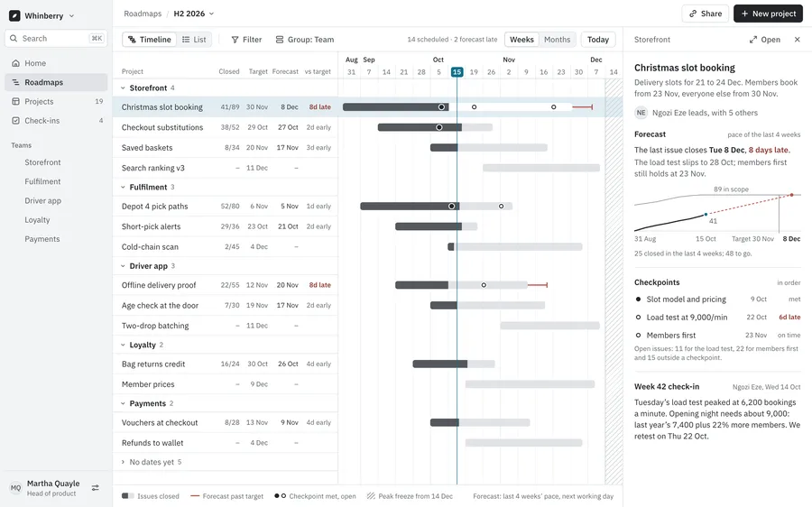Image resolution: width=812 pixels, height=507 pixels.
Task: Select the Months scale toggle
Action: click(558, 40)
